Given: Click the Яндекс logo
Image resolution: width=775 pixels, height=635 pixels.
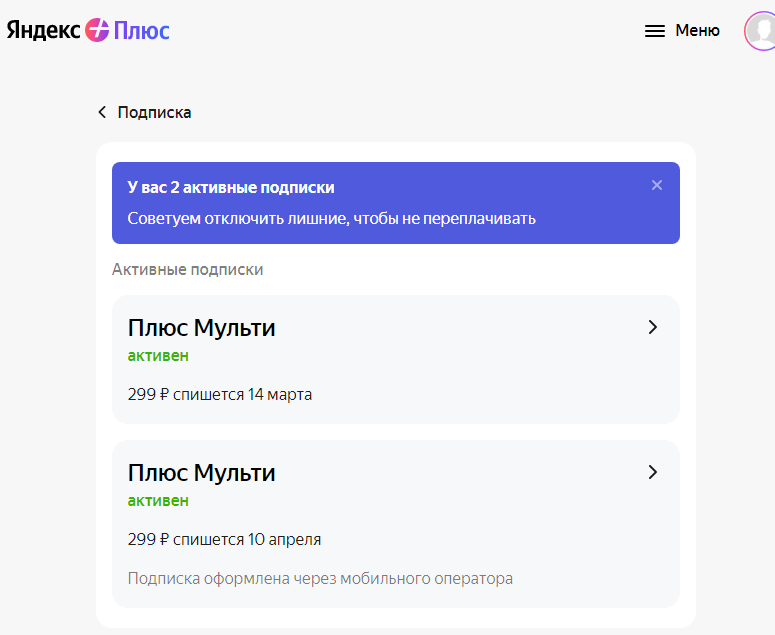Looking at the screenshot, I should (44, 30).
